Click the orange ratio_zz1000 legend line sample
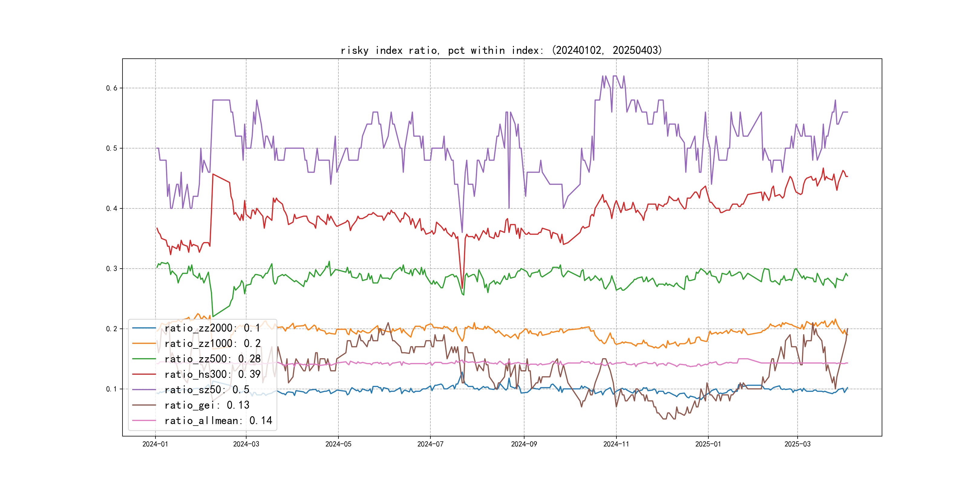This screenshot has height=490, width=980. click(144, 344)
